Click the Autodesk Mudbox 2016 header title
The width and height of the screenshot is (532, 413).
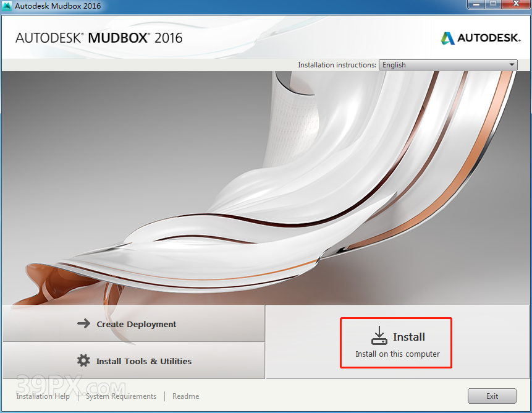(x=99, y=38)
